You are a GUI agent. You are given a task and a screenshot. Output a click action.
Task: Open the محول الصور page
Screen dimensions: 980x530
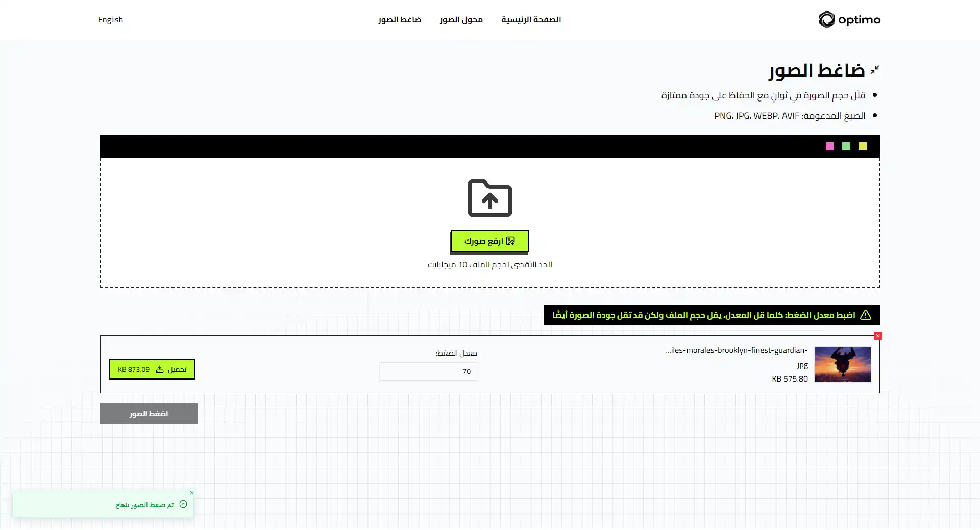click(461, 19)
